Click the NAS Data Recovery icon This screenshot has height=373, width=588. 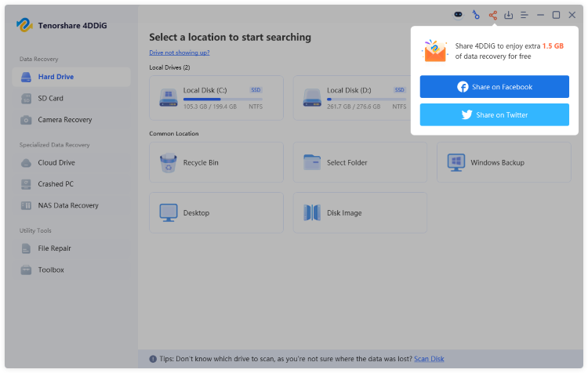[26, 205]
